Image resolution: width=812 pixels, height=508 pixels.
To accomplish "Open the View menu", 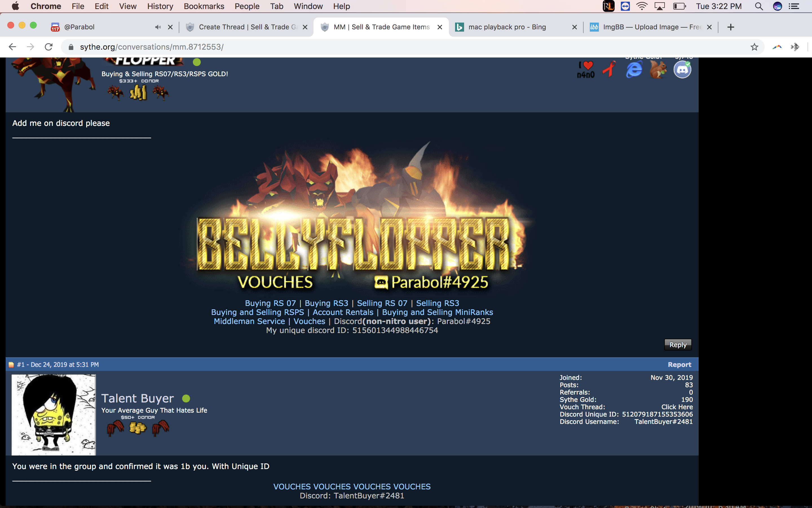I will [128, 6].
